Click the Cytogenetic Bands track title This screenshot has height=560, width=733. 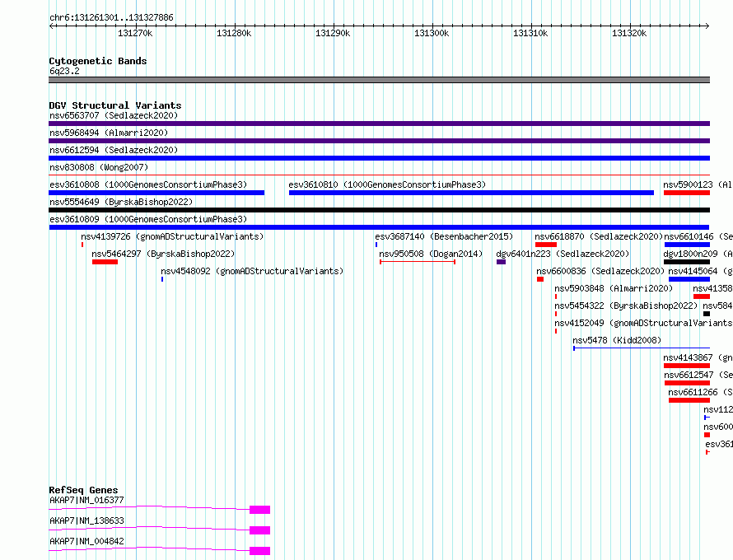[x=98, y=61]
